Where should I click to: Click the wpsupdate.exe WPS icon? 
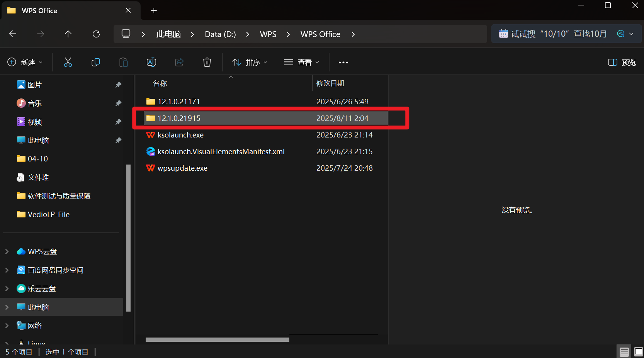151,168
